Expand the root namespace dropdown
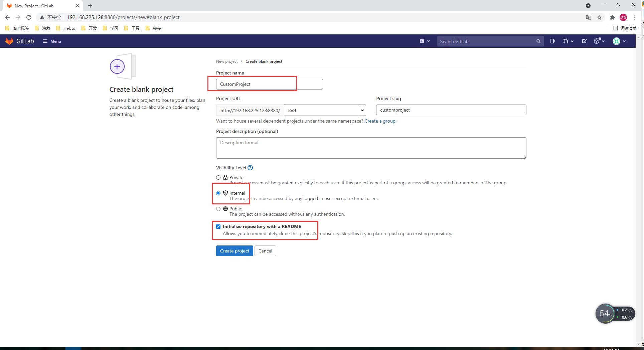 tap(362, 110)
